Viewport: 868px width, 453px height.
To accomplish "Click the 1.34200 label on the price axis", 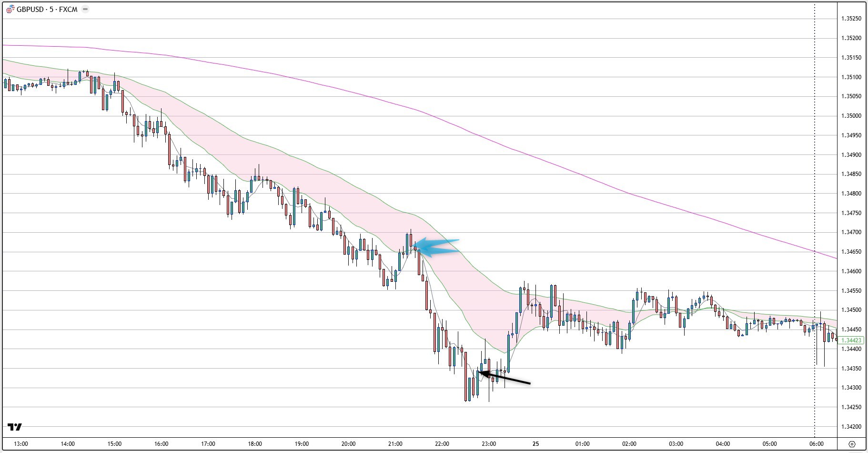I will (x=851, y=427).
